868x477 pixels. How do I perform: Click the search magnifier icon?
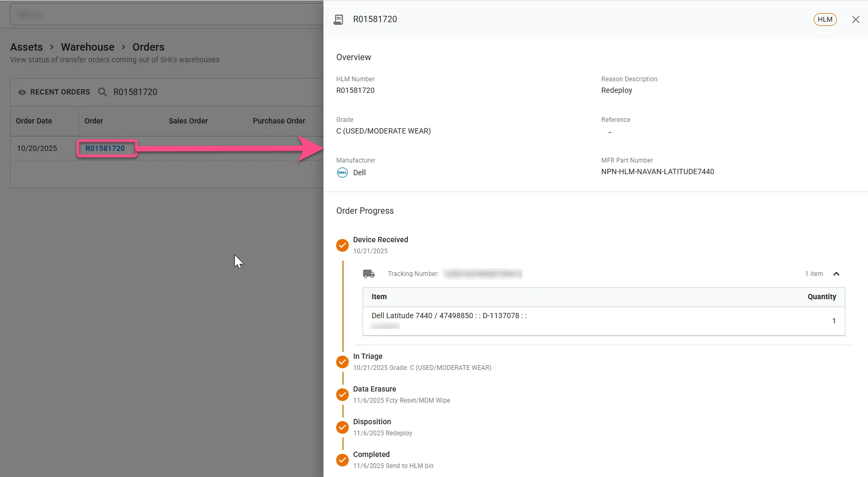tap(103, 92)
